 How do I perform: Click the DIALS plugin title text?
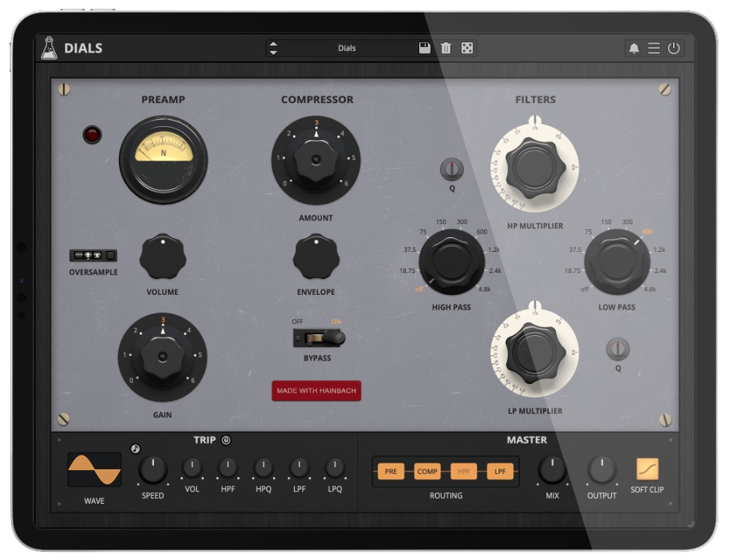[x=83, y=48]
